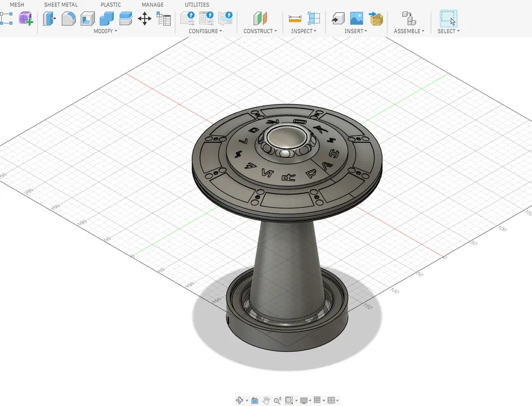Select the Press Pull tool

pos(49,19)
